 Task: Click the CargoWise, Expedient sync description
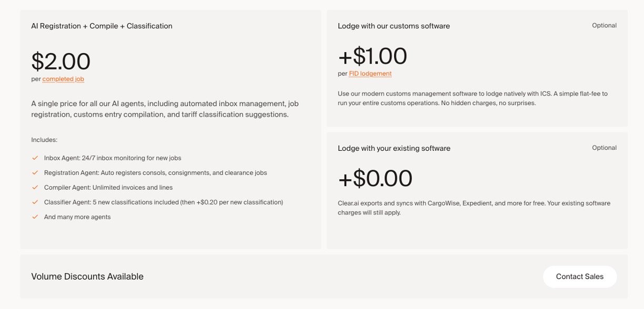pos(474,208)
